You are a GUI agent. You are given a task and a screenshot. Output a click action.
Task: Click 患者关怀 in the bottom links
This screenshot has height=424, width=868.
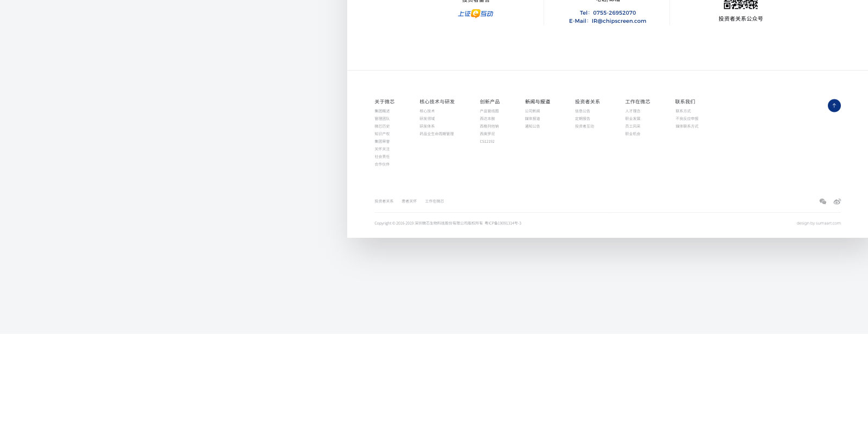pyautogui.click(x=409, y=201)
